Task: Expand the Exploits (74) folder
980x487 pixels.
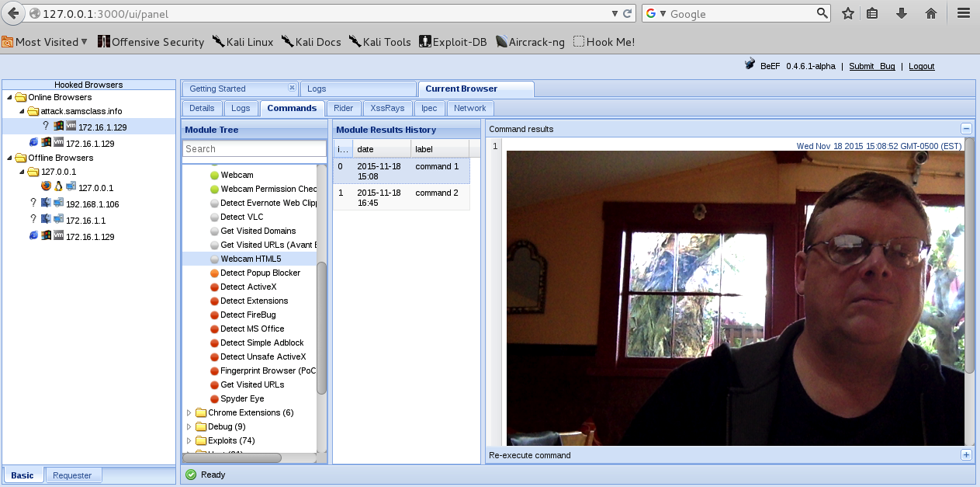Action: pyautogui.click(x=189, y=440)
